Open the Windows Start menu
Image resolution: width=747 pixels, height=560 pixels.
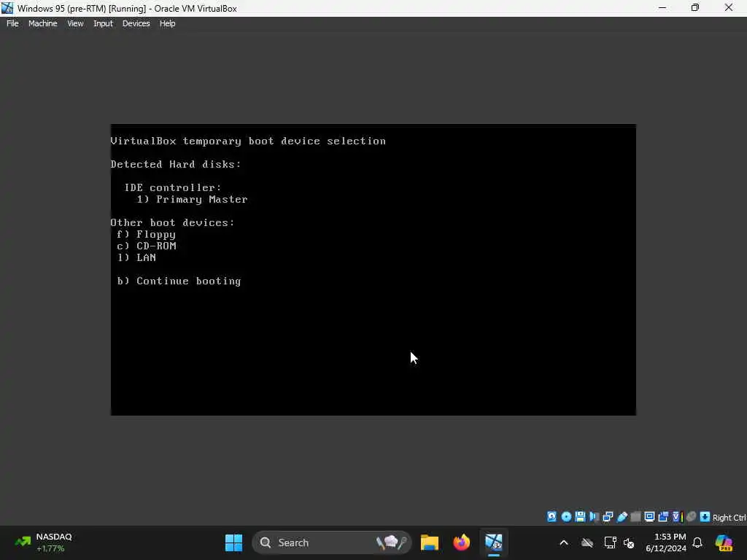coord(233,542)
